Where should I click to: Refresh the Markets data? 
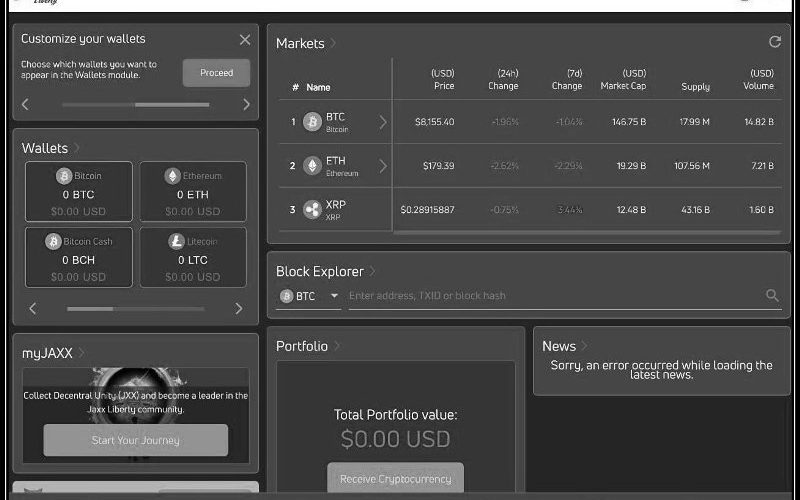click(774, 42)
